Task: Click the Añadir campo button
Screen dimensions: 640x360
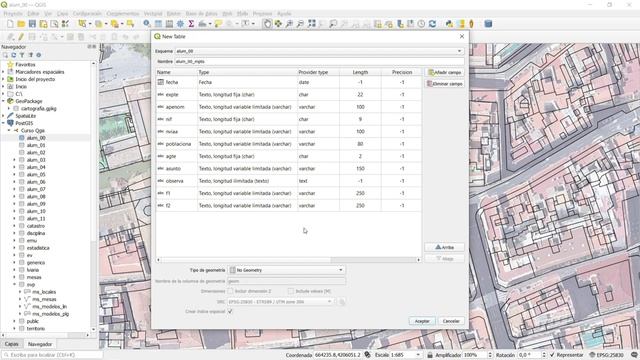Action: (444, 73)
